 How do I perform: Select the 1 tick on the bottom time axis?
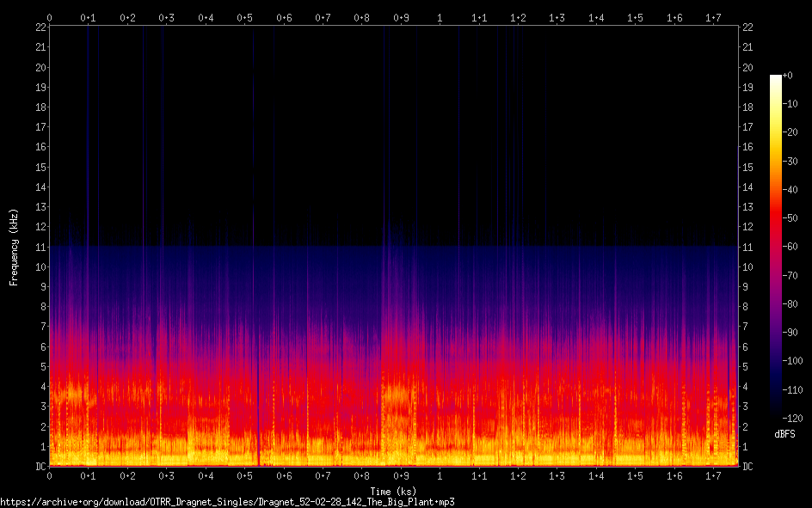pyautogui.click(x=440, y=475)
